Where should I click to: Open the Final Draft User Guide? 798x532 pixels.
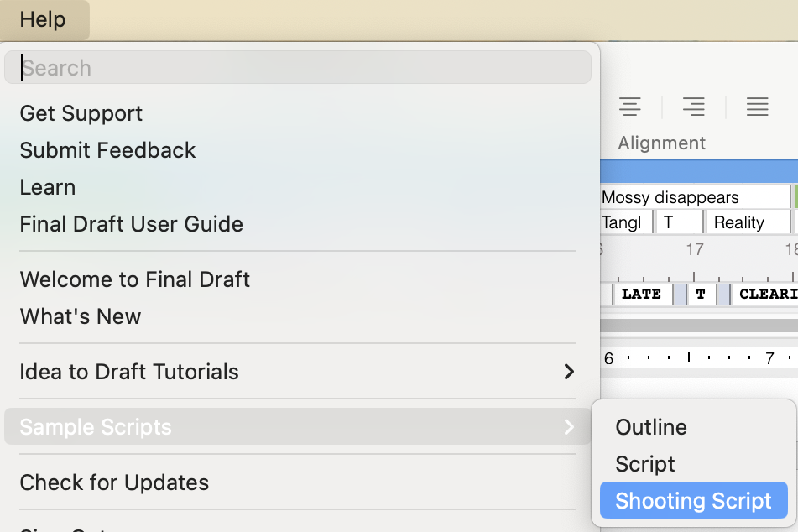[131, 223]
